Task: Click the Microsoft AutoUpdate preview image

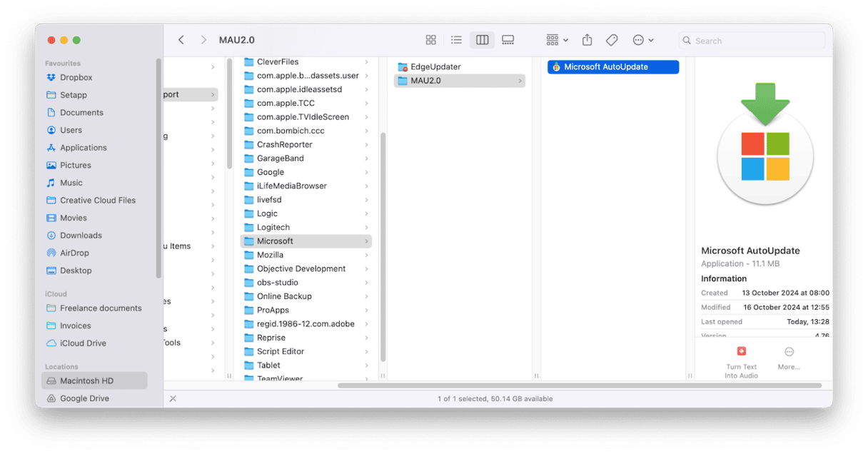Action: [765, 145]
